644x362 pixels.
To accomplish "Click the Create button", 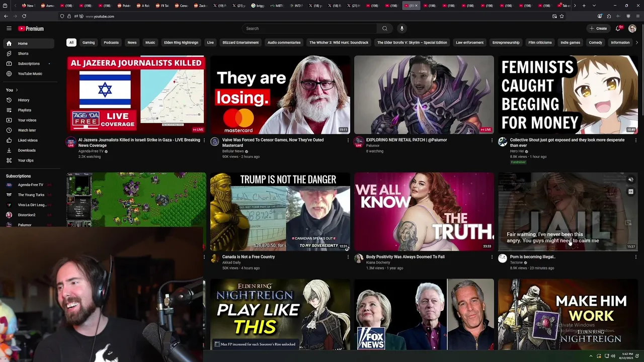I will (x=599, y=29).
